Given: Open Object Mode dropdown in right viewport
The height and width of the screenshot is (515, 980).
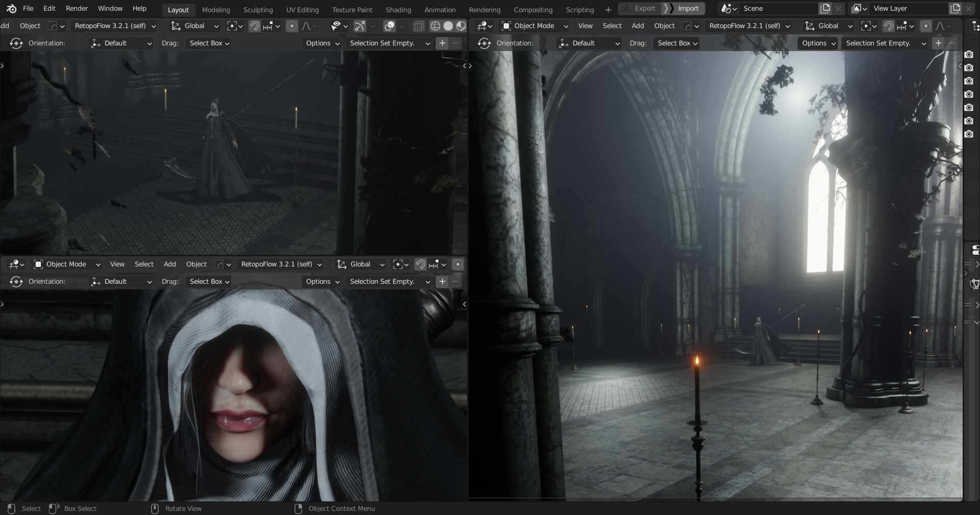Looking at the screenshot, I should pyautogui.click(x=534, y=26).
